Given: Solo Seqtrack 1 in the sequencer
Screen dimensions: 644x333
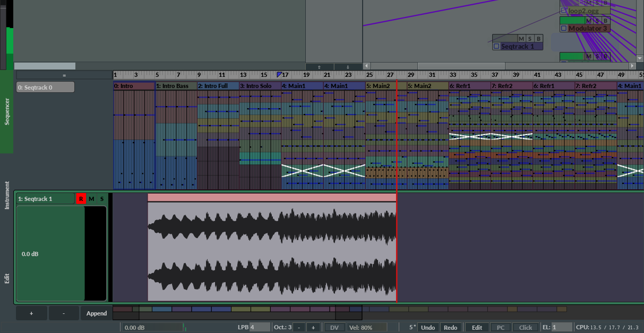Looking at the screenshot, I should (102, 199).
